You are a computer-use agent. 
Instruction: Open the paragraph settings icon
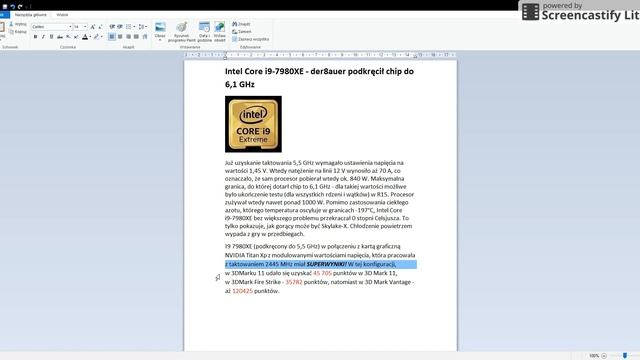click(x=144, y=37)
